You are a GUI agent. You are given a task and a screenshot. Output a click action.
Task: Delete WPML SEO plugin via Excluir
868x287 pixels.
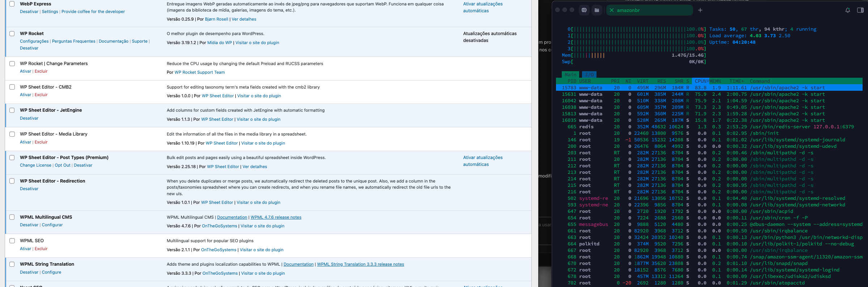pos(41,249)
